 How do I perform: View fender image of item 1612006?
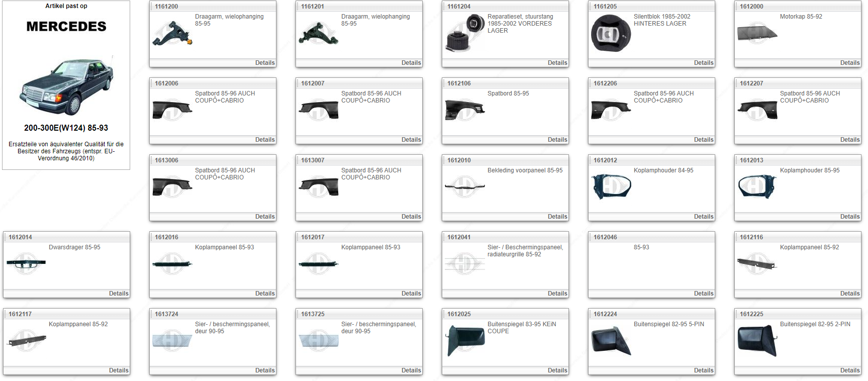coord(172,110)
